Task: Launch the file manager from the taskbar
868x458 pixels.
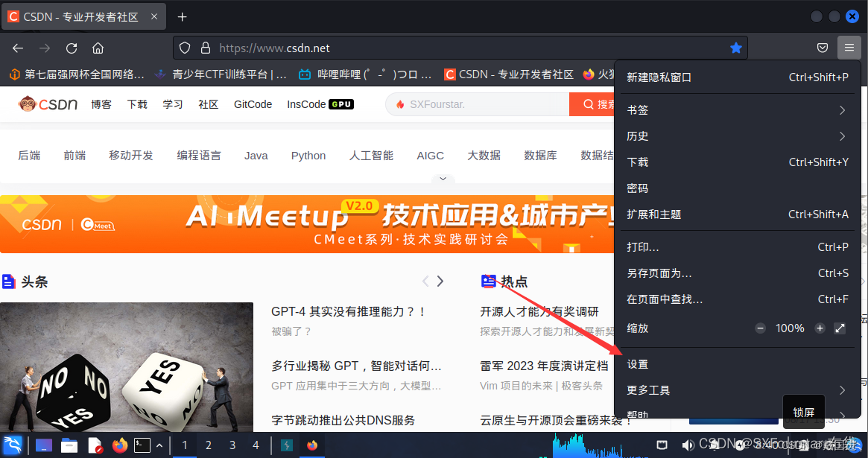Action: point(69,445)
